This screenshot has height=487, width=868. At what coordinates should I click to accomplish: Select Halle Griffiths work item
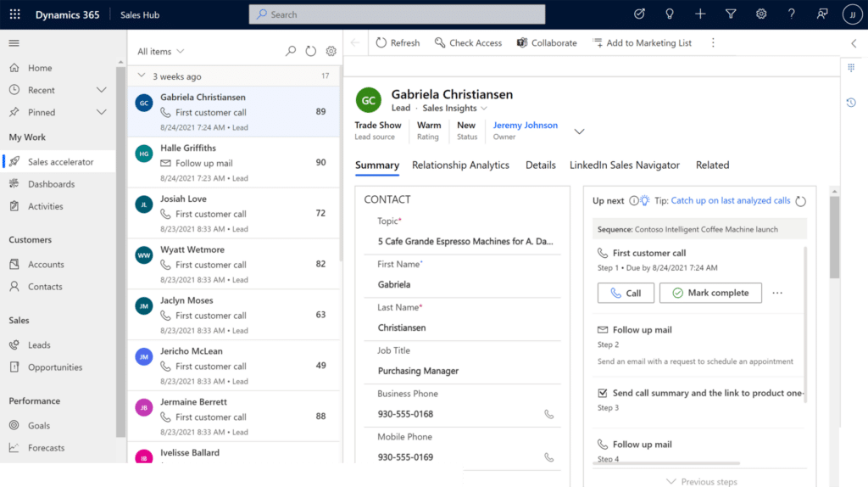pyautogui.click(x=234, y=162)
